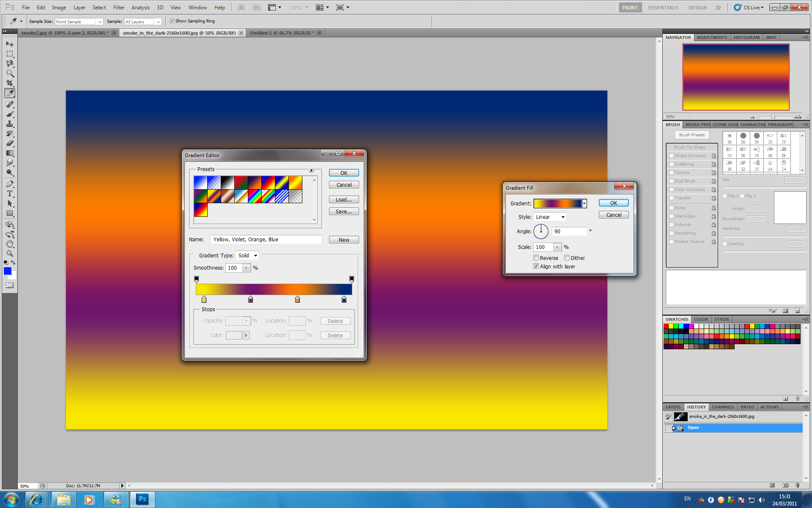This screenshot has height=508, width=812.
Task: Select the Horizontal Type tool
Action: coord(10,193)
